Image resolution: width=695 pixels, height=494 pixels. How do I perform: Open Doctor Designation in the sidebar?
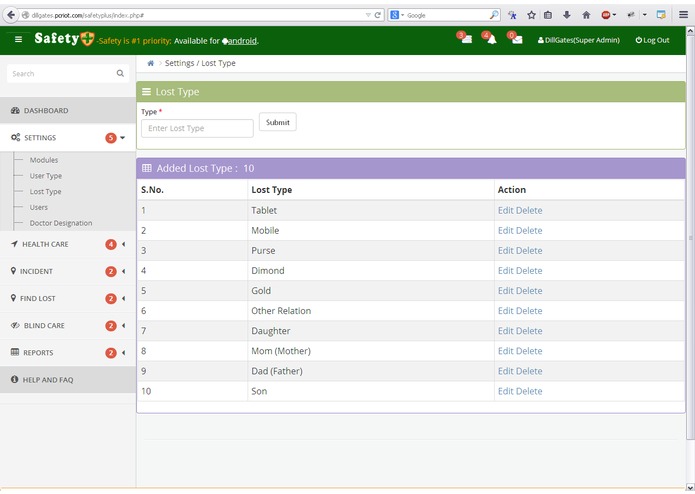tap(61, 223)
